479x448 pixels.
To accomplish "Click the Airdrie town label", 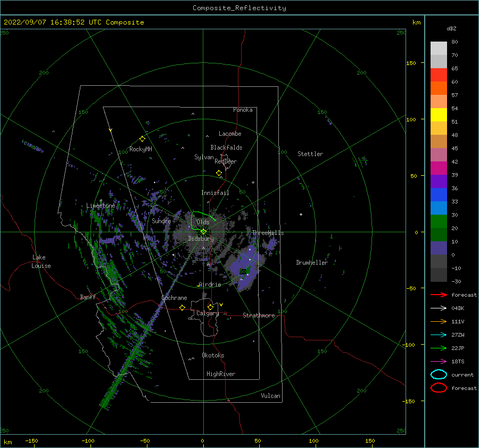I will click(x=210, y=284).
